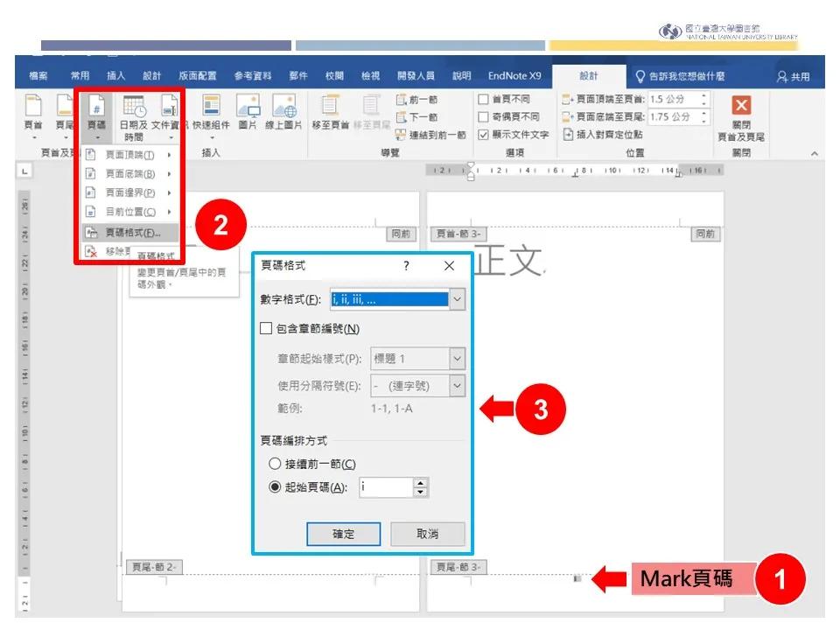Toggle the 奇偶頁不同 option
Image resolution: width=840 pixels, height=630 pixels.
coord(481,115)
